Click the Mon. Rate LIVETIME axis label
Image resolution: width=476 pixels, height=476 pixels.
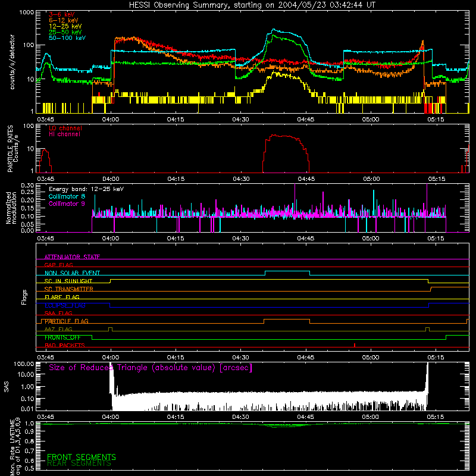point(15,447)
